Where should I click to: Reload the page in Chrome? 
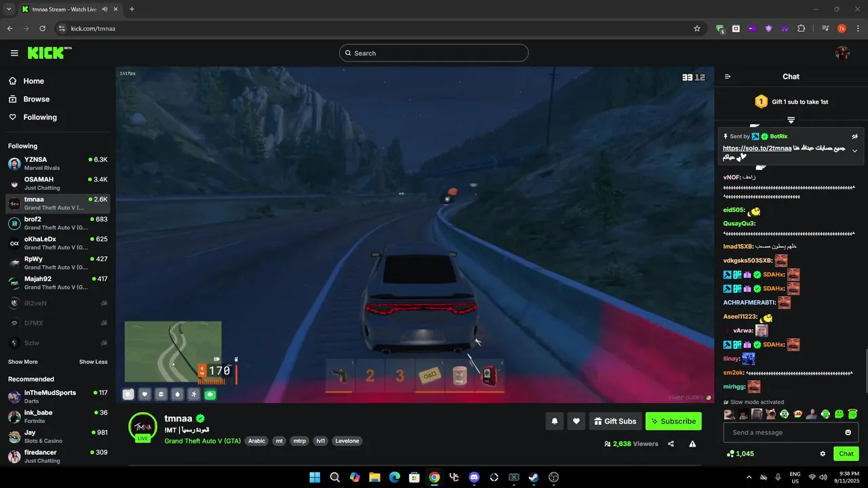(42, 28)
